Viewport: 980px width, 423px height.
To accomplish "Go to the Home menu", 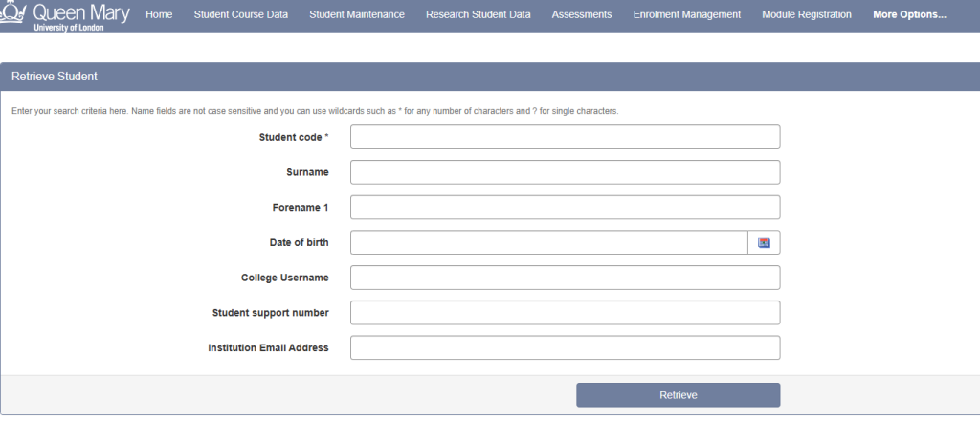I will coord(159,14).
